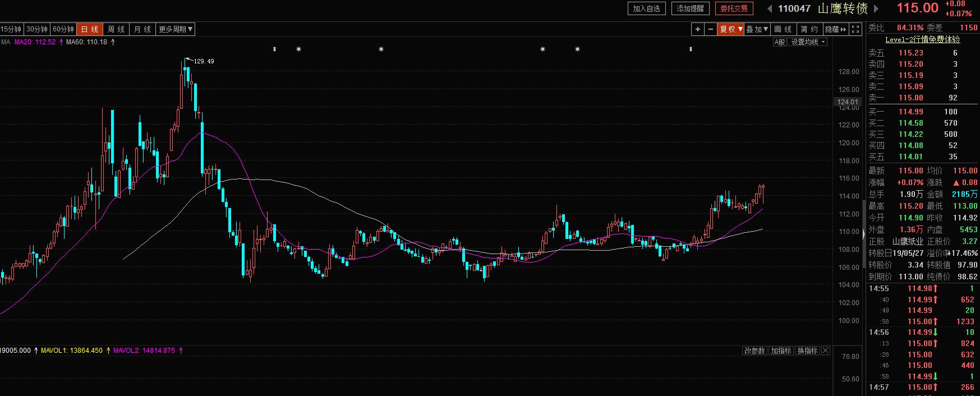Close the volume indicator panel with X

tap(825, 351)
